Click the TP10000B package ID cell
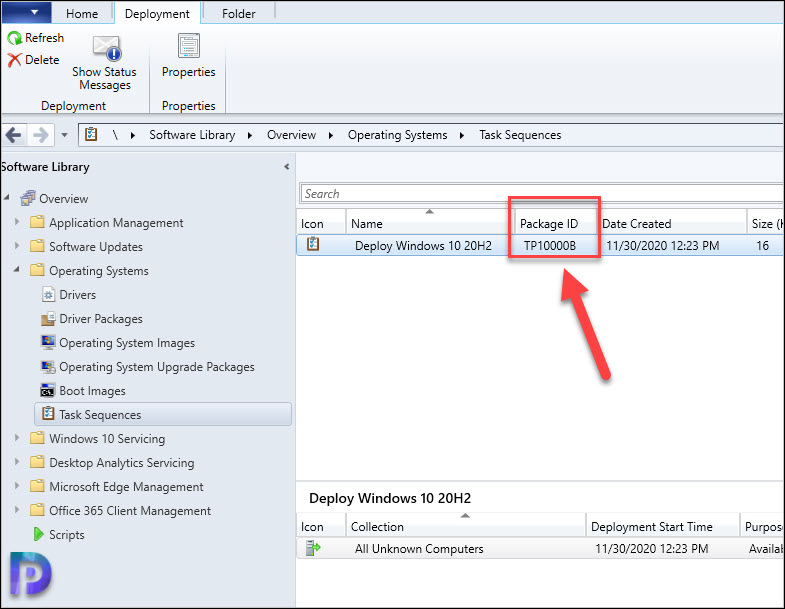The image size is (785, 609). (550, 245)
